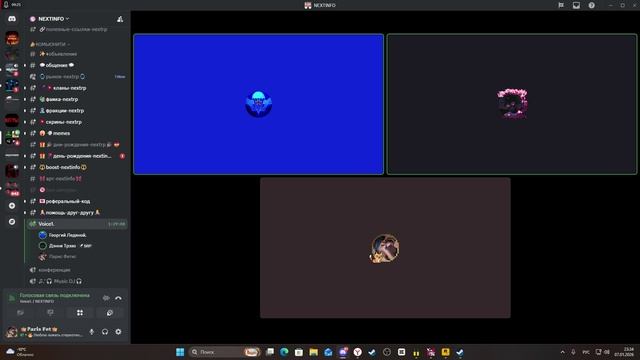Click the Windows taskbar search box
This screenshot has width=640, height=360.
click(x=225, y=352)
